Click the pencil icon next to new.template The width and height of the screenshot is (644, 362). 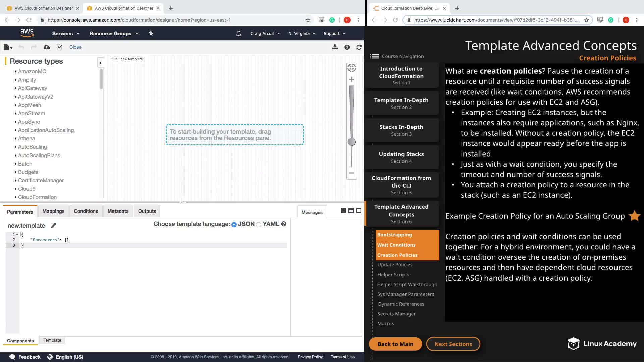53,225
